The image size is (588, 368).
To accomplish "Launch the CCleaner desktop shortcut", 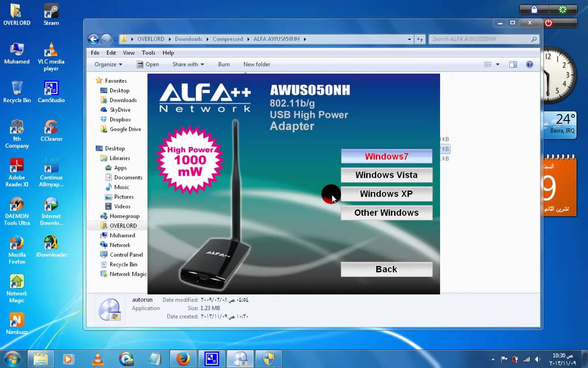I will (x=51, y=130).
